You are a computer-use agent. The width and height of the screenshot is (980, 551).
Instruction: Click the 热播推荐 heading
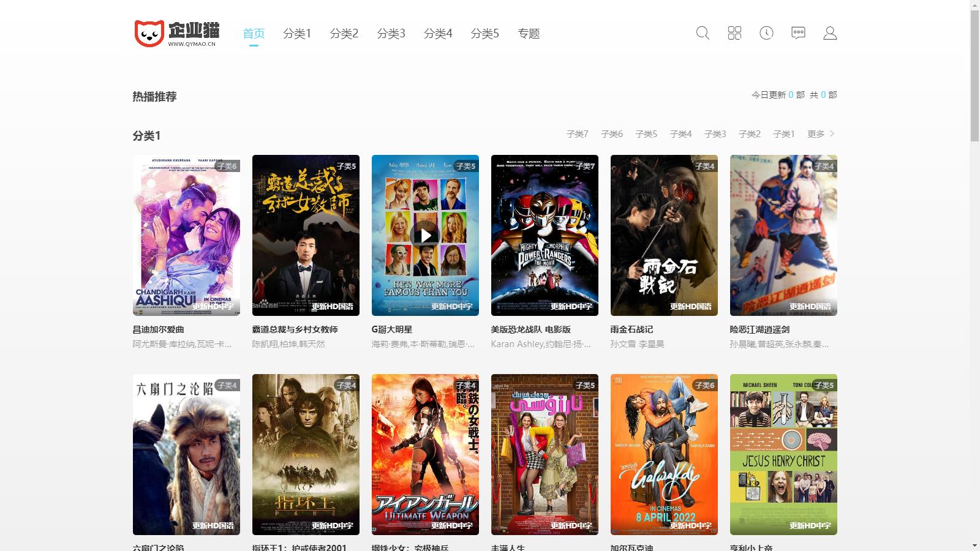coord(154,97)
